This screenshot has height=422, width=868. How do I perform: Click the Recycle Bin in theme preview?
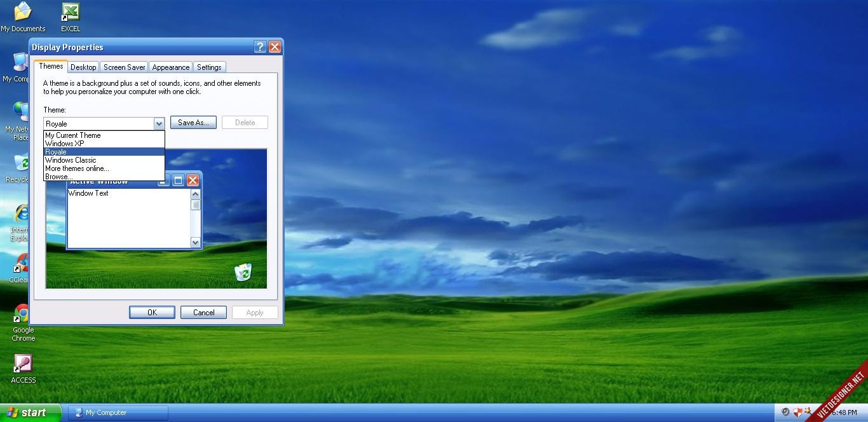pos(243,272)
